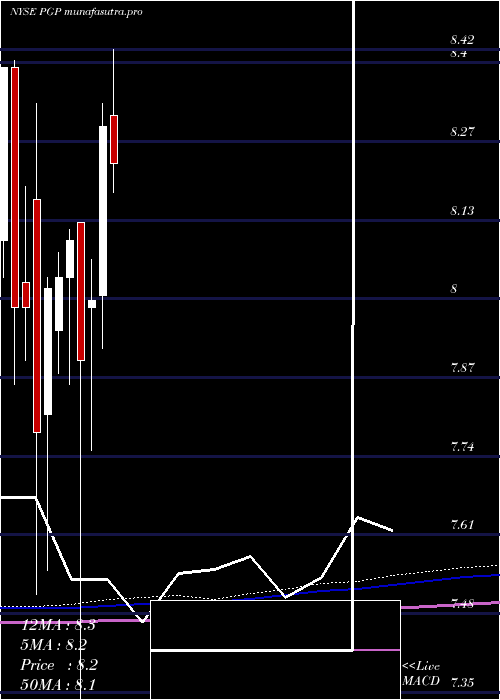Select the 8.13 price axis label
Screen dimensions: 500x700
462,210
